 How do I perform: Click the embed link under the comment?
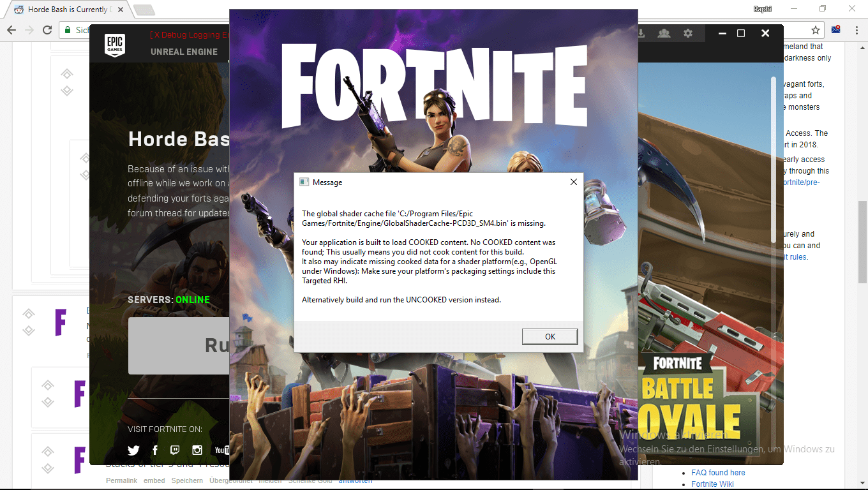click(x=154, y=480)
